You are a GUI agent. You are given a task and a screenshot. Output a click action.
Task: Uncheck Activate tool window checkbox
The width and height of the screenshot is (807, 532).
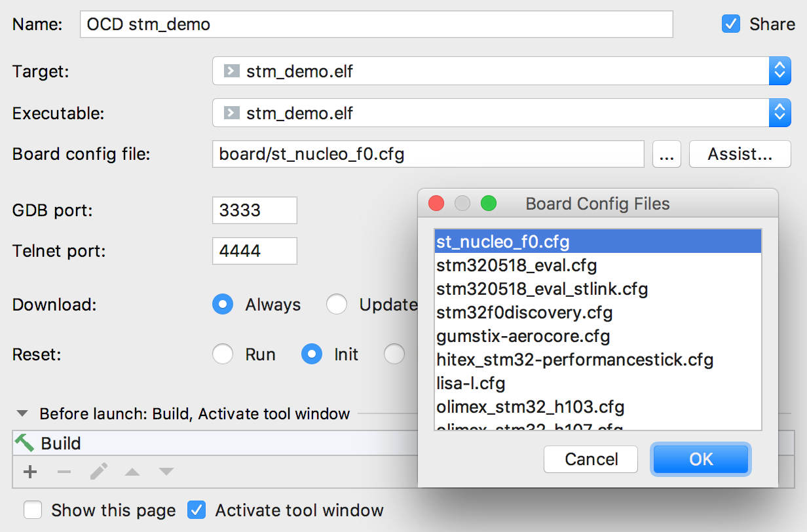pyautogui.click(x=197, y=510)
